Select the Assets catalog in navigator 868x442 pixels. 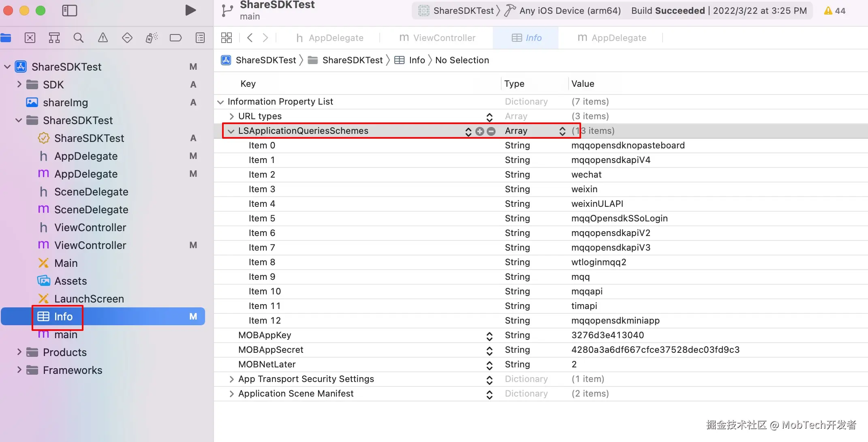pos(71,281)
